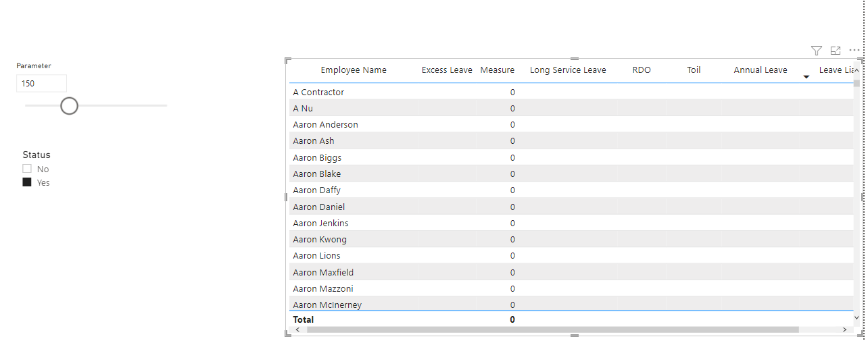Click the horizontal scrollbar right arrow
The image size is (868, 341).
[844, 330]
